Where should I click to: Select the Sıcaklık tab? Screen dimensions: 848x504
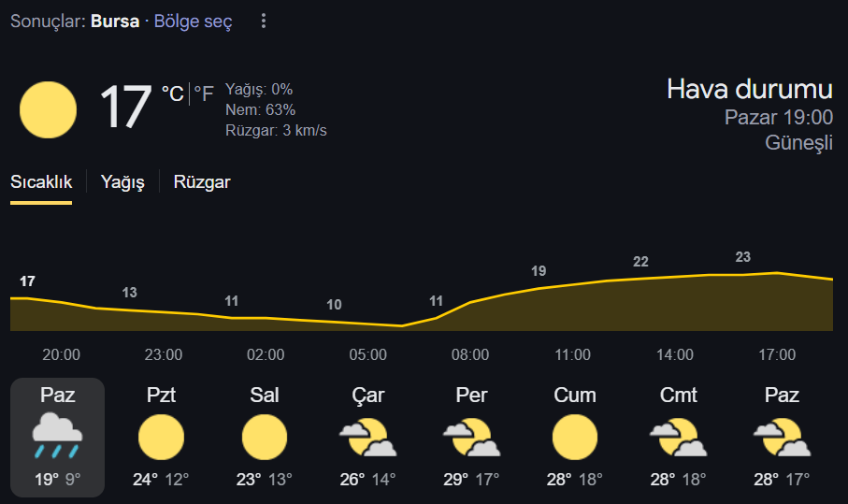click(x=41, y=182)
